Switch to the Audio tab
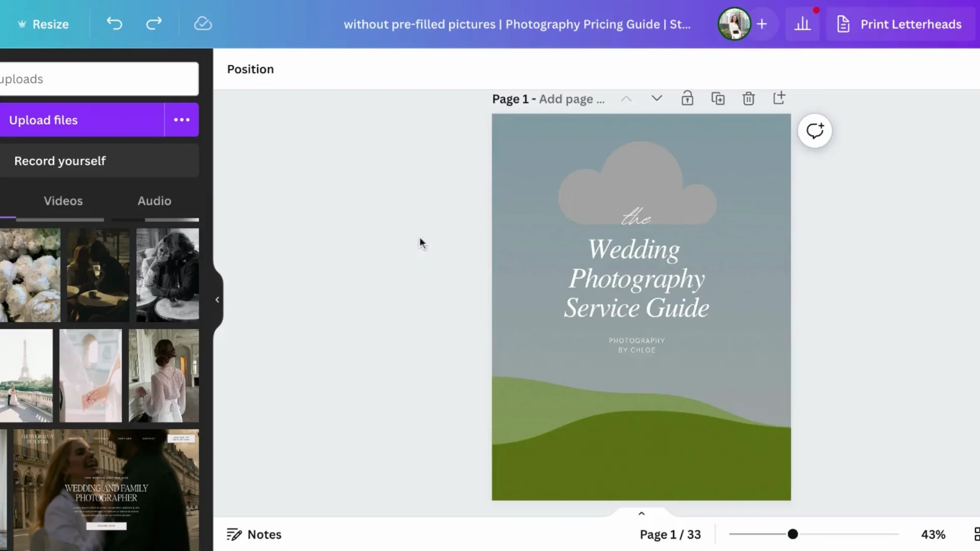 [154, 201]
